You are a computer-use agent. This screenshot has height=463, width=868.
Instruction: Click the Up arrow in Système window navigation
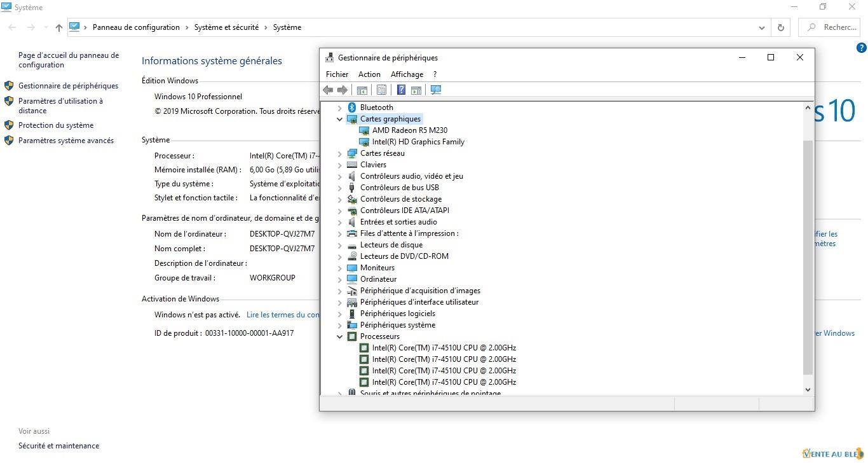(59, 27)
